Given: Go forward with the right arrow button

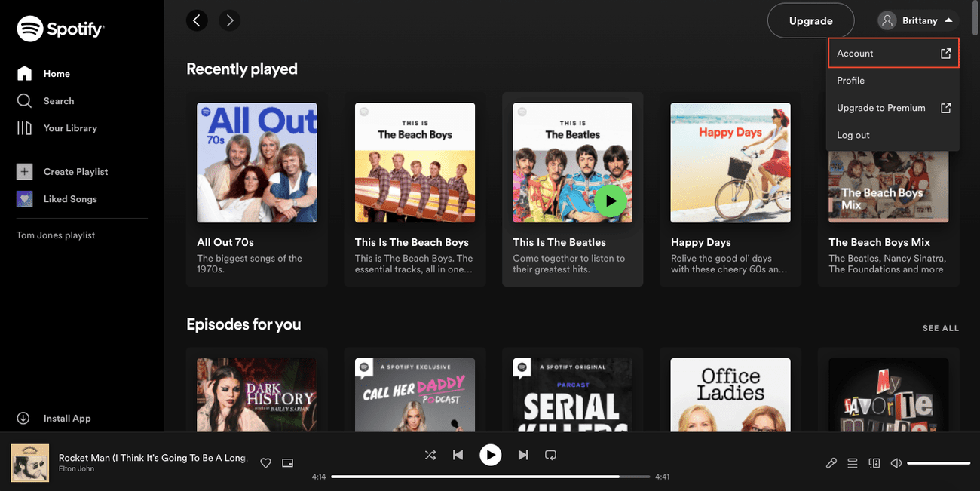Looking at the screenshot, I should click(x=230, y=20).
